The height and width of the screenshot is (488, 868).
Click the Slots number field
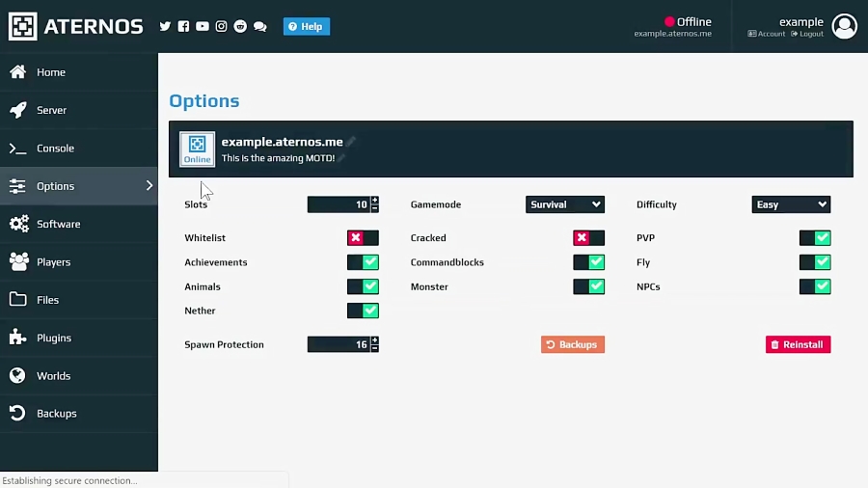(339, 204)
